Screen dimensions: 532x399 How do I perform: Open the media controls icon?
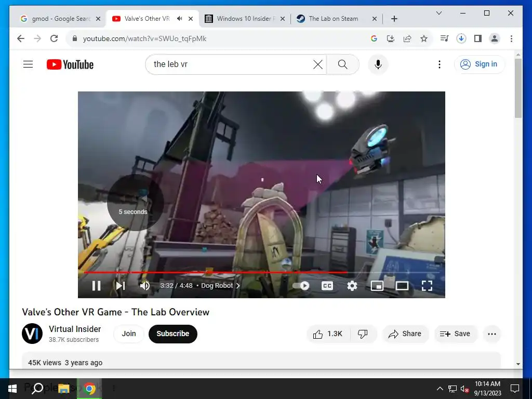444,38
